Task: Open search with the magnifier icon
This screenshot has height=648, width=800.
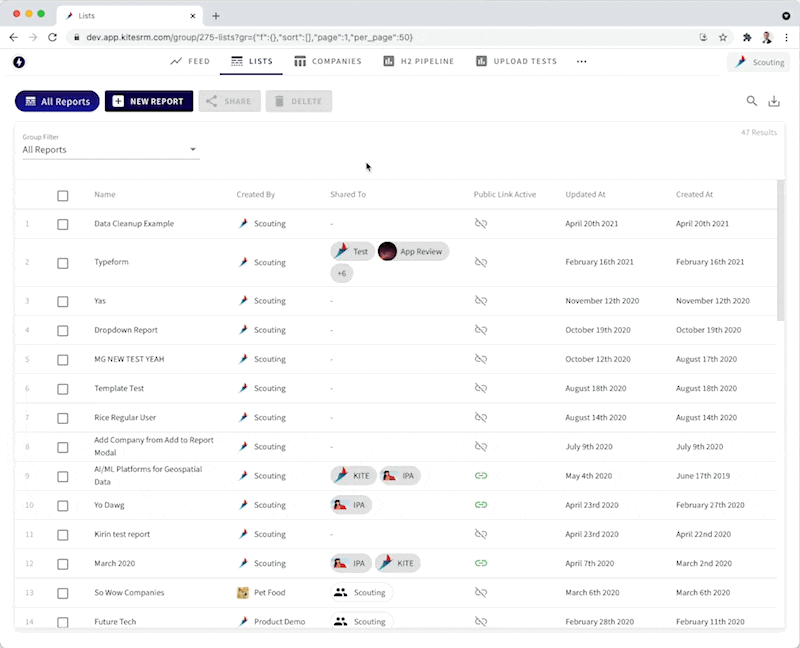Action: click(751, 101)
